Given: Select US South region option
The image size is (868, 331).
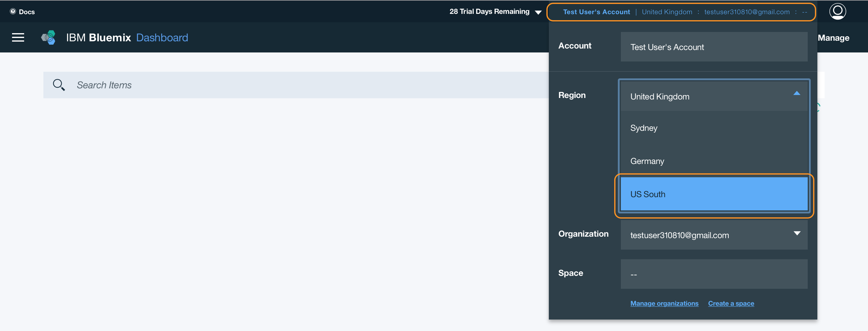Looking at the screenshot, I should click(x=714, y=194).
